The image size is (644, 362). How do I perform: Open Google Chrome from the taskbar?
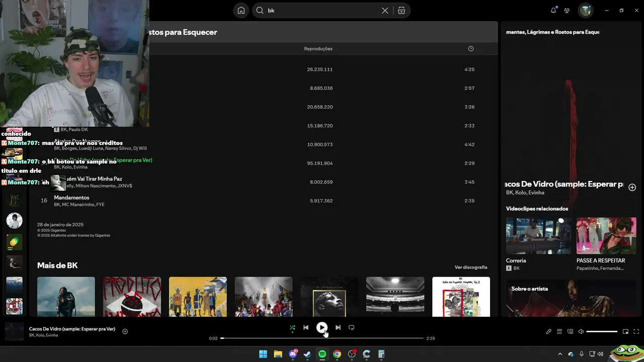point(337,354)
